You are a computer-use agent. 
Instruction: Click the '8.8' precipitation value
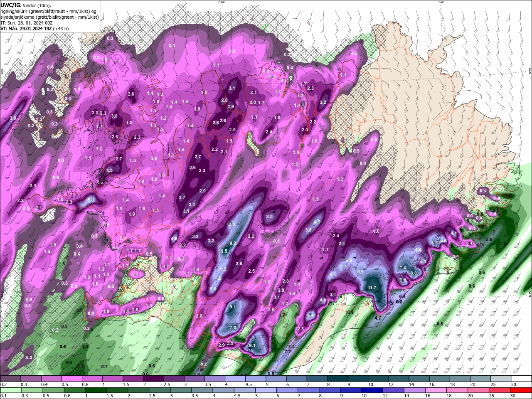click(414, 273)
